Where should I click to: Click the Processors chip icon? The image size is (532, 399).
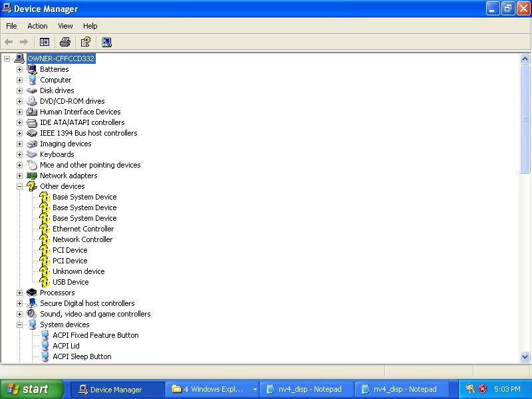click(32, 293)
